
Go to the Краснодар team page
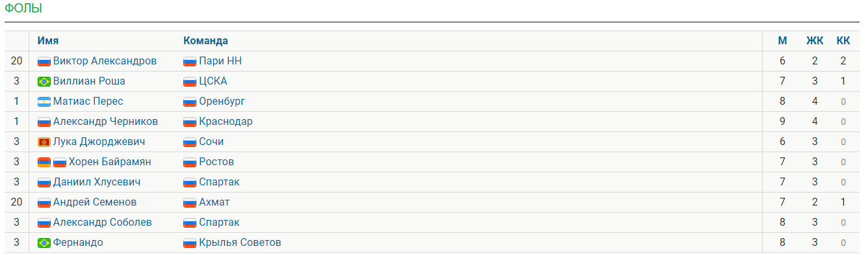(x=226, y=122)
